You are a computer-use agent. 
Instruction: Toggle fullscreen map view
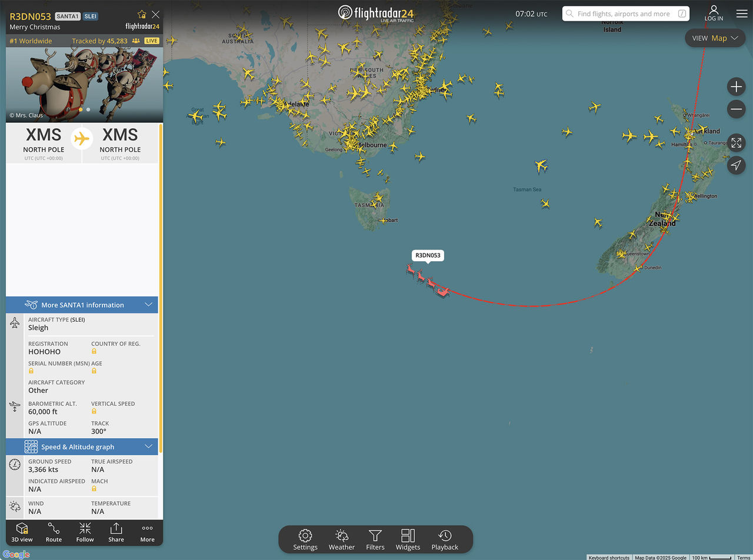pyautogui.click(x=736, y=143)
